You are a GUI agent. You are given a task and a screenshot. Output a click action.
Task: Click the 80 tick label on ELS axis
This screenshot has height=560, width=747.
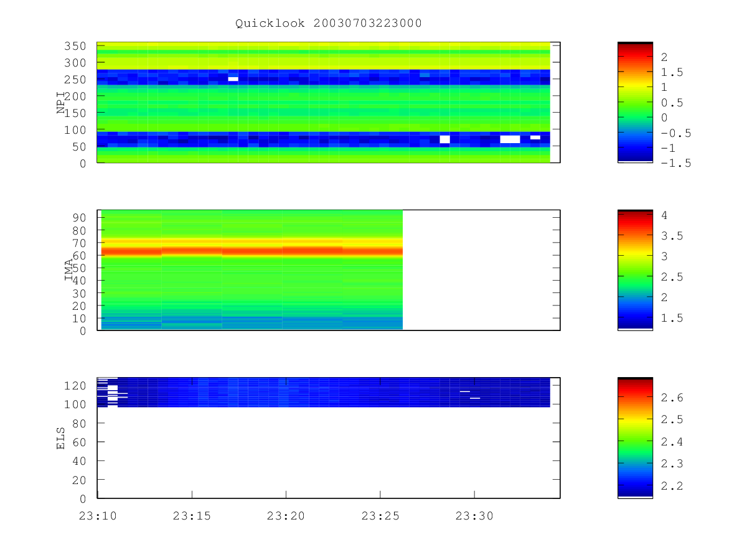[81, 423]
